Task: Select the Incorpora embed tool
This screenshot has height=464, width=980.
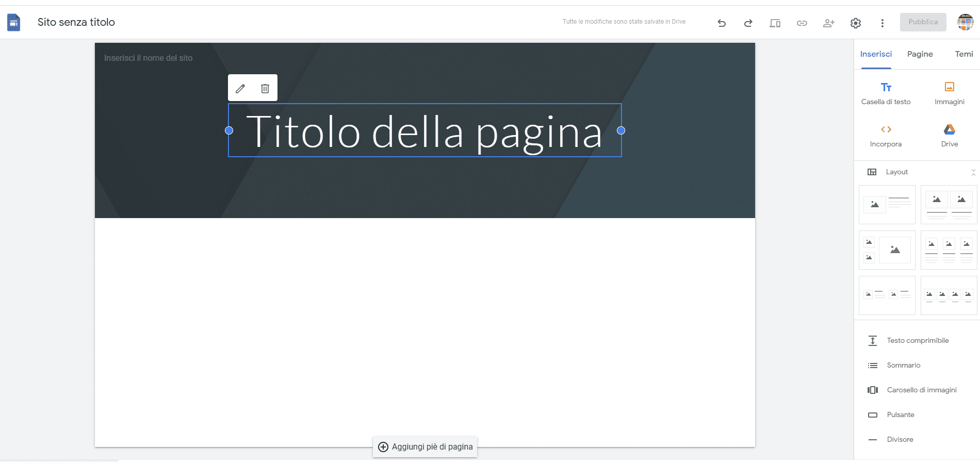Action: [886, 135]
